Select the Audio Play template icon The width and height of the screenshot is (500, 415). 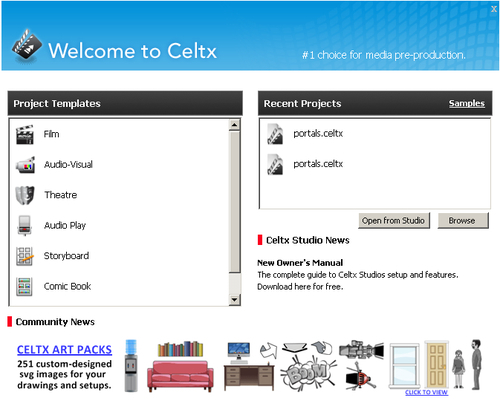pyautogui.click(x=25, y=225)
